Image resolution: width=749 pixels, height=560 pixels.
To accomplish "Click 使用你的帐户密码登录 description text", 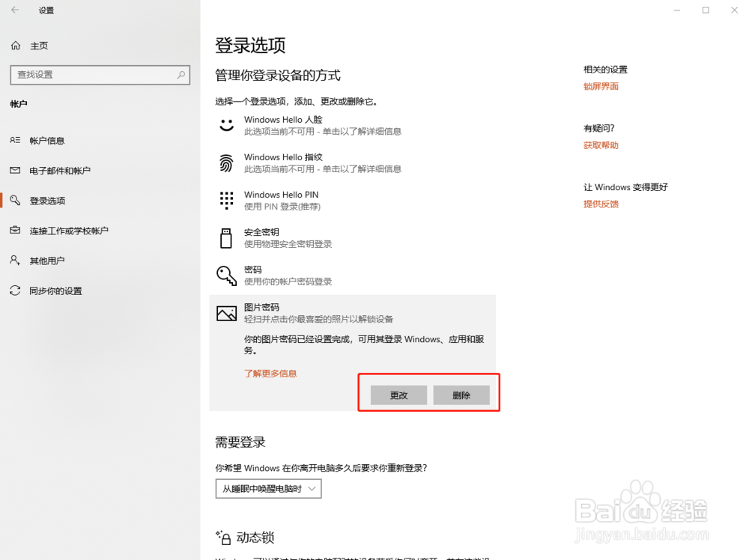I will pos(288,281).
